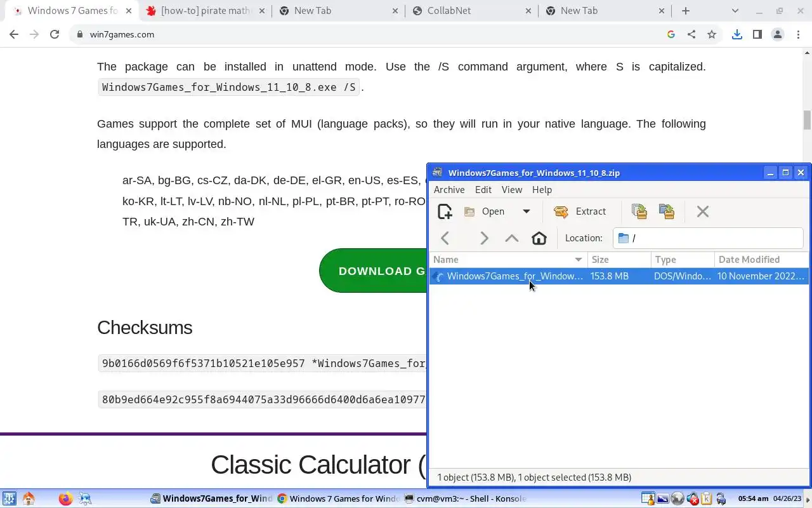Click the archive manager window menu icon in its title bar
The height and width of the screenshot is (508, 812).
pos(438,173)
